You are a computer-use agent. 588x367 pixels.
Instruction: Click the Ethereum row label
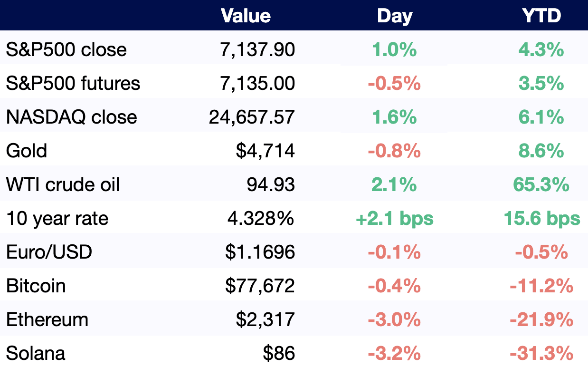(47, 319)
